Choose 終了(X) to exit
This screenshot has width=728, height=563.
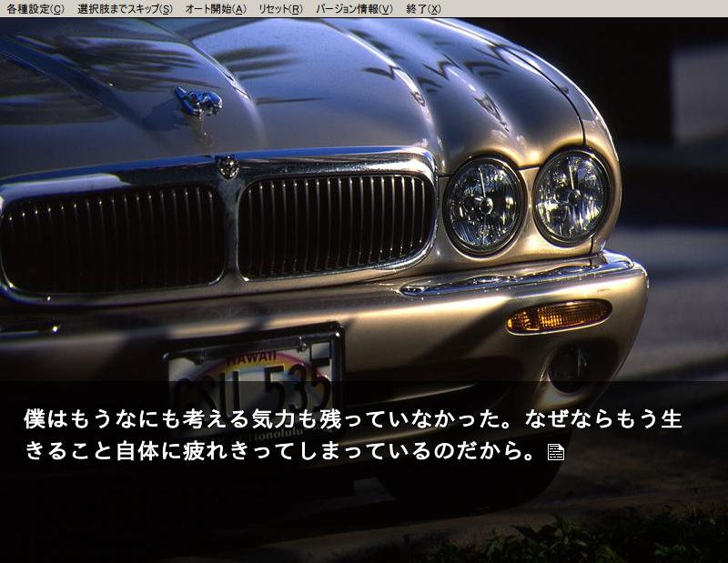point(423,9)
